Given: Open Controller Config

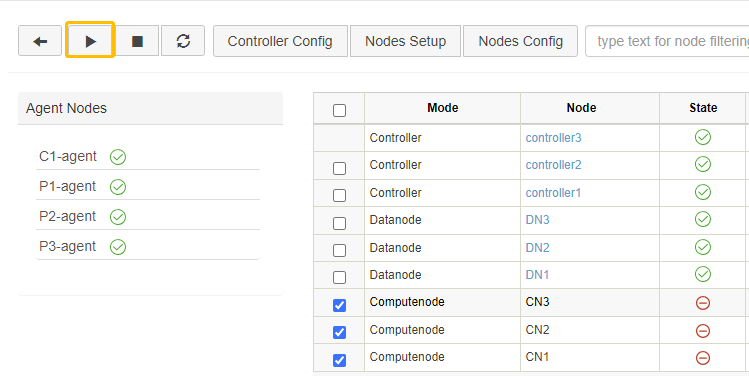Looking at the screenshot, I should coord(280,41).
